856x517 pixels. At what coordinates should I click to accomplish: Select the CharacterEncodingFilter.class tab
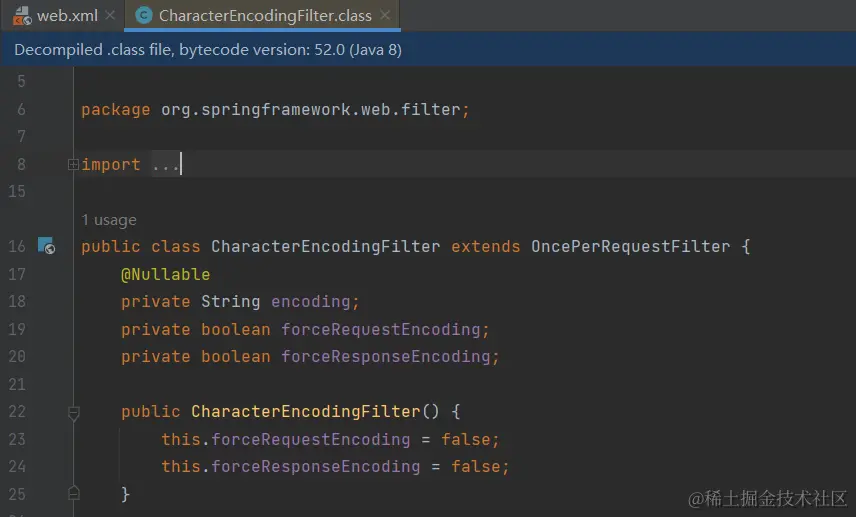262,15
